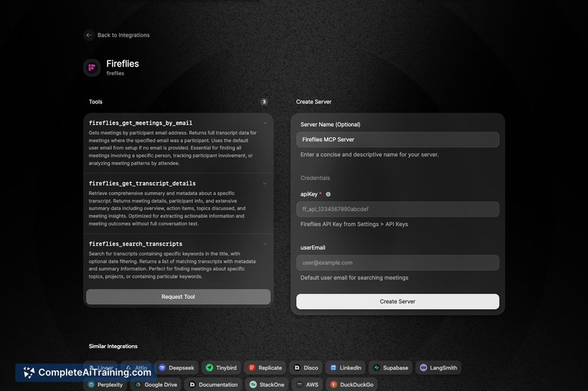Expand the fireflies_get_meetings_by_email tool chevron
This screenshot has width=588, height=391.
click(x=265, y=123)
